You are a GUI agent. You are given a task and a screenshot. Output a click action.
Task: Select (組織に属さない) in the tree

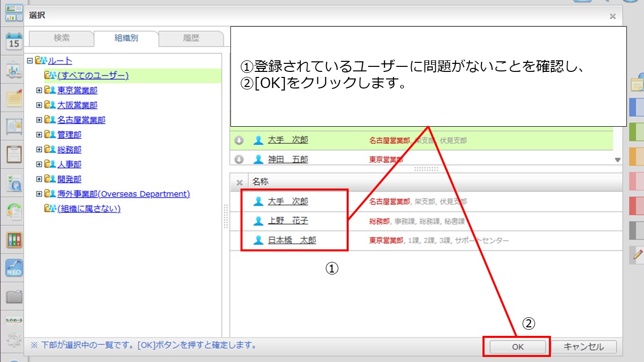(89, 209)
